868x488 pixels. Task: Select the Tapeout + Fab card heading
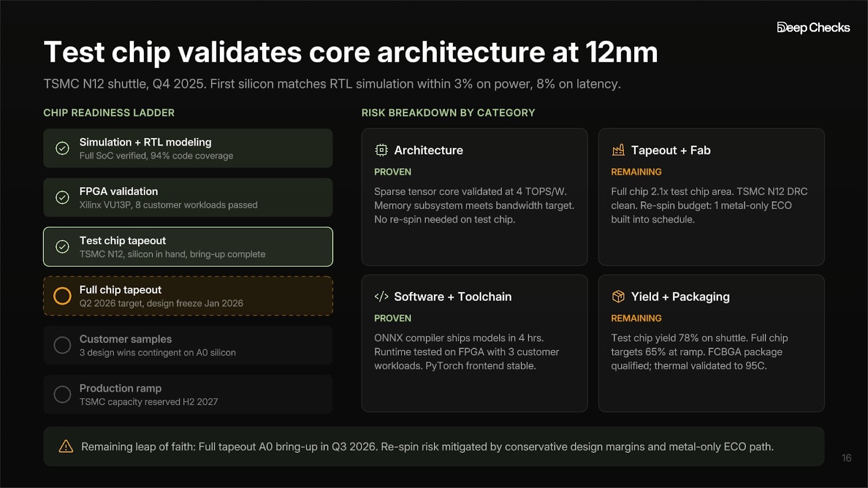(671, 150)
